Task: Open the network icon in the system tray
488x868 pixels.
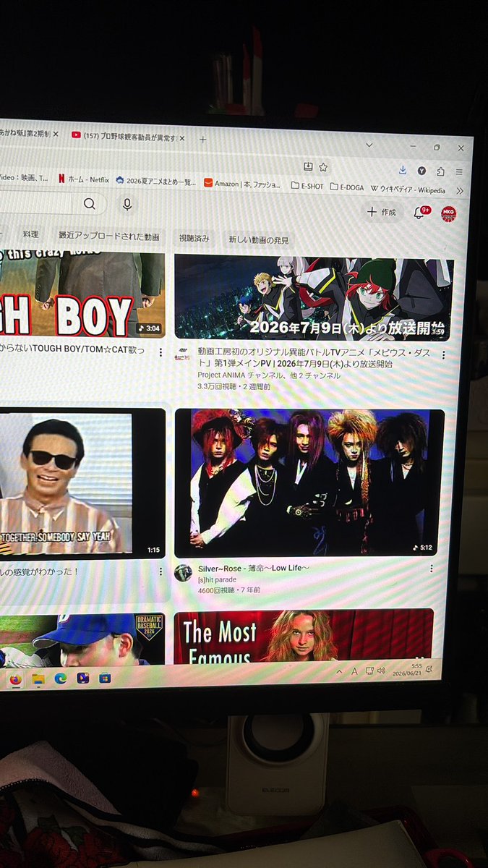Action: coord(369,671)
